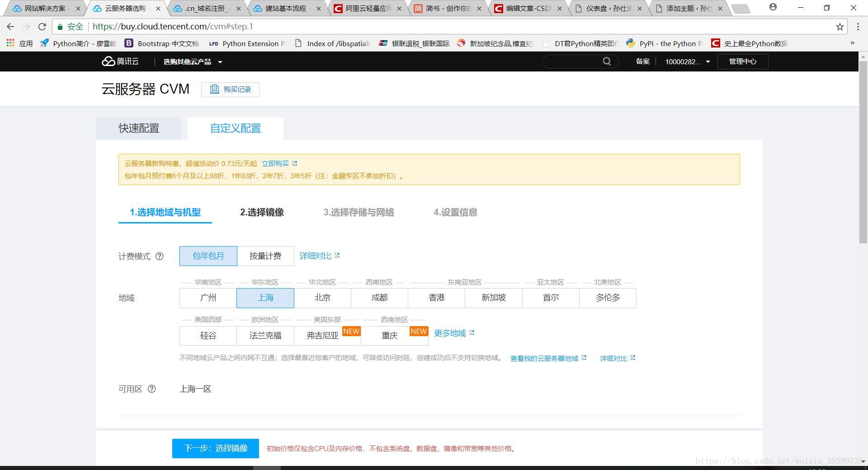
Task: Open the Apps bookmark grid icon
Action: tap(10, 43)
